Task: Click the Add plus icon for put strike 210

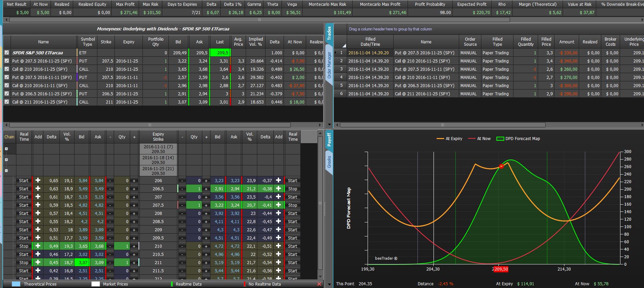Action: [278, 246]
